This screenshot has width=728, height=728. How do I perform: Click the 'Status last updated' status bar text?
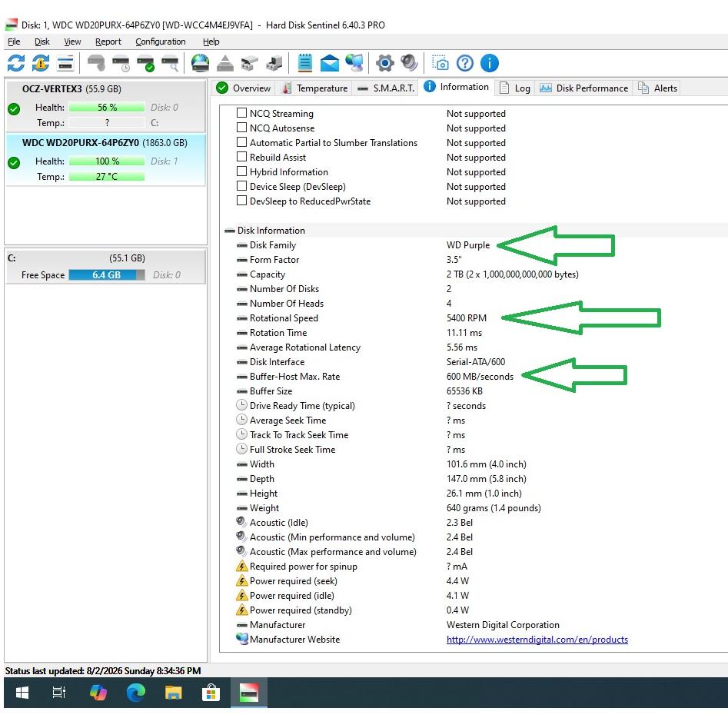[102, 671]
